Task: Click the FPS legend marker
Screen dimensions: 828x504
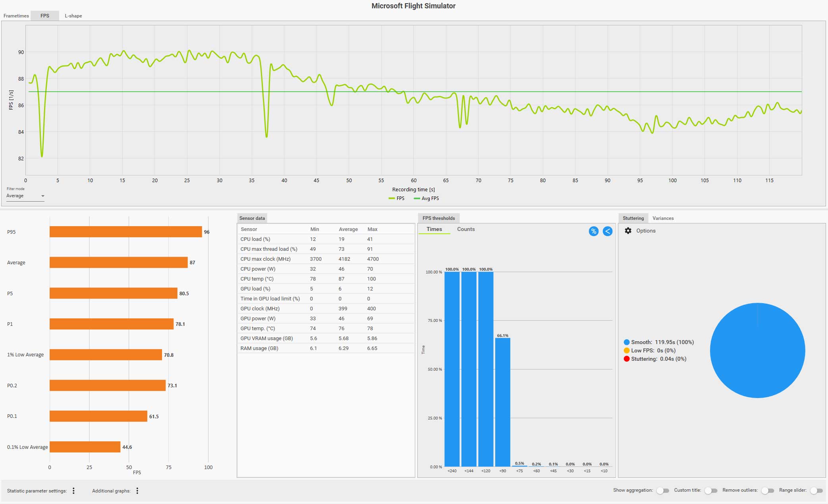Action: (x=392, y=198)
